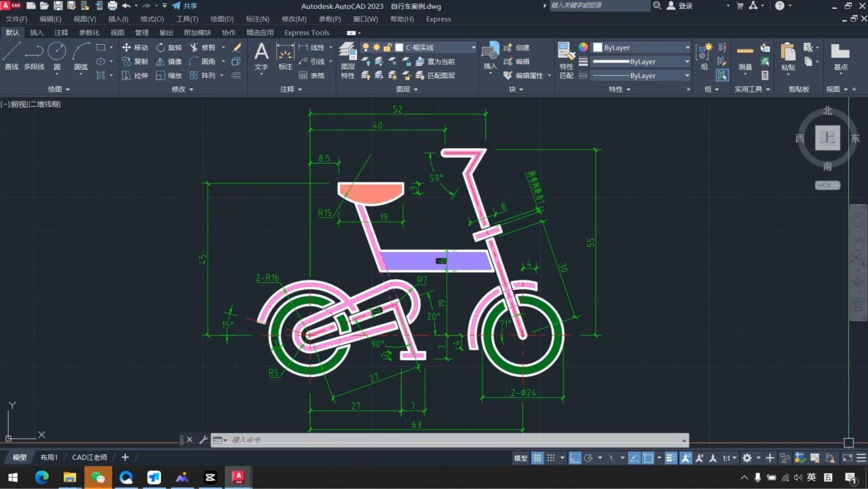The image size is (868, 489).
Task: Select the 圆弧 (Arc) tool
Action: point(81,56)
